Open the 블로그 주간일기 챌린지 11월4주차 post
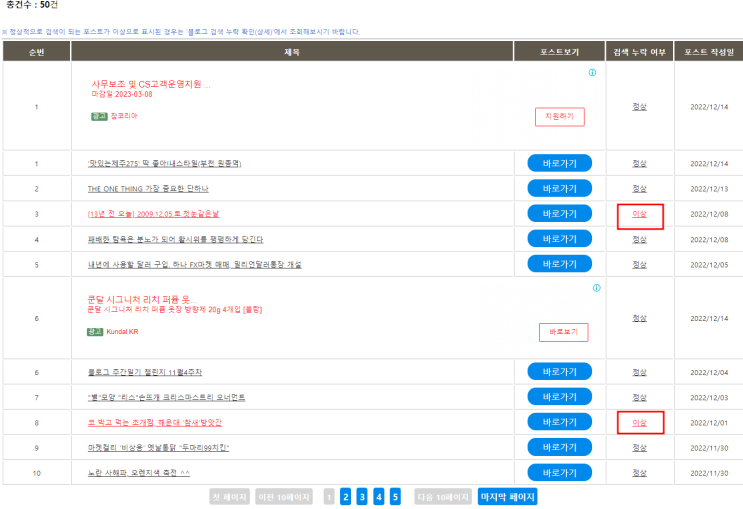Screen dimensions: 743x509 (x=145, y=373)
